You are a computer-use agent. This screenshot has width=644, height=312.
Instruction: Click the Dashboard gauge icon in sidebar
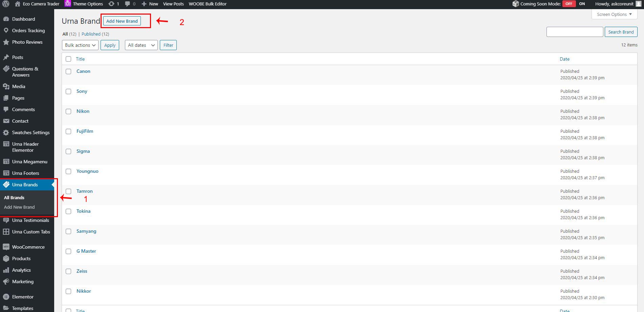6,19
